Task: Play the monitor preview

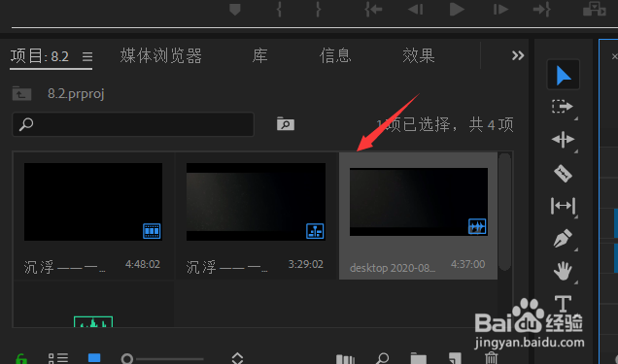Action: (457, 10)
